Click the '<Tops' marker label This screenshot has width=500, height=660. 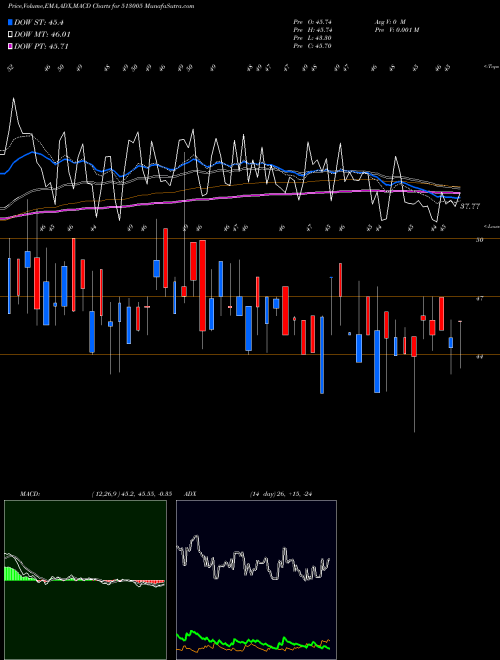491,67
